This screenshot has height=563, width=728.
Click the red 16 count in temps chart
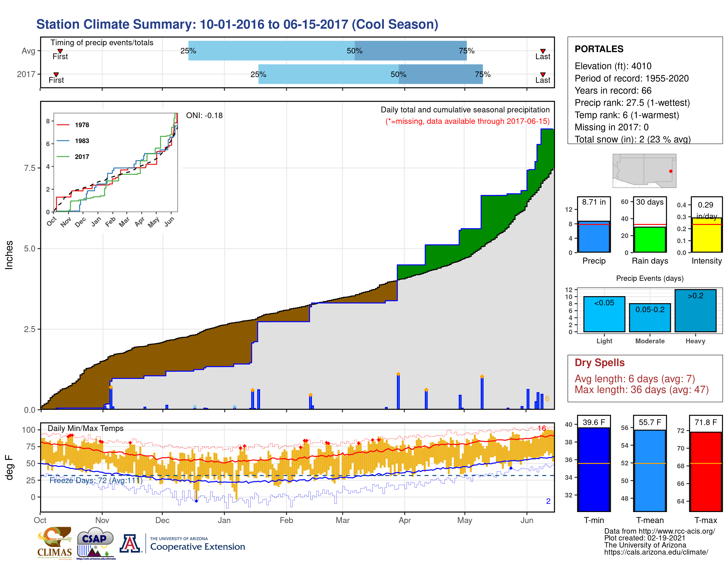coord(542,428)
